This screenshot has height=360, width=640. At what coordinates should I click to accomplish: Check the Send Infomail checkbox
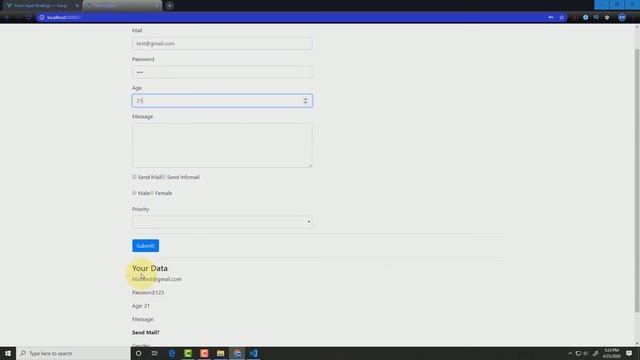click(163, 177)
